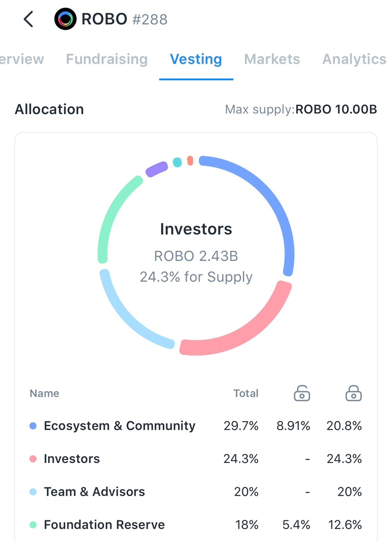Image resolution: width=392 pixels, height=542 pixels.
Task: Open the Ecosystem & Community row
Action: (x=120, y=426)
